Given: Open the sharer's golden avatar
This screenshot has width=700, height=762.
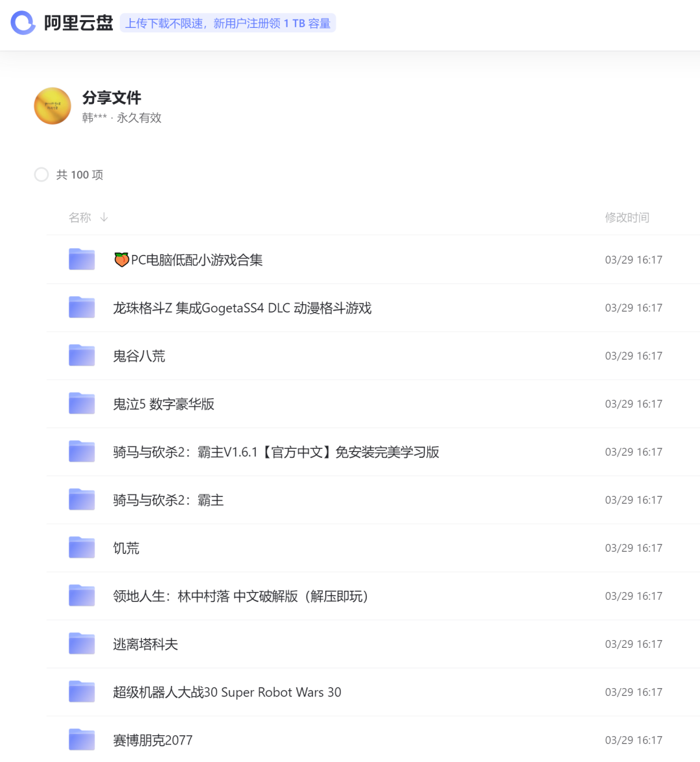Looking at the screenshot, I should (x=52, y=106).
